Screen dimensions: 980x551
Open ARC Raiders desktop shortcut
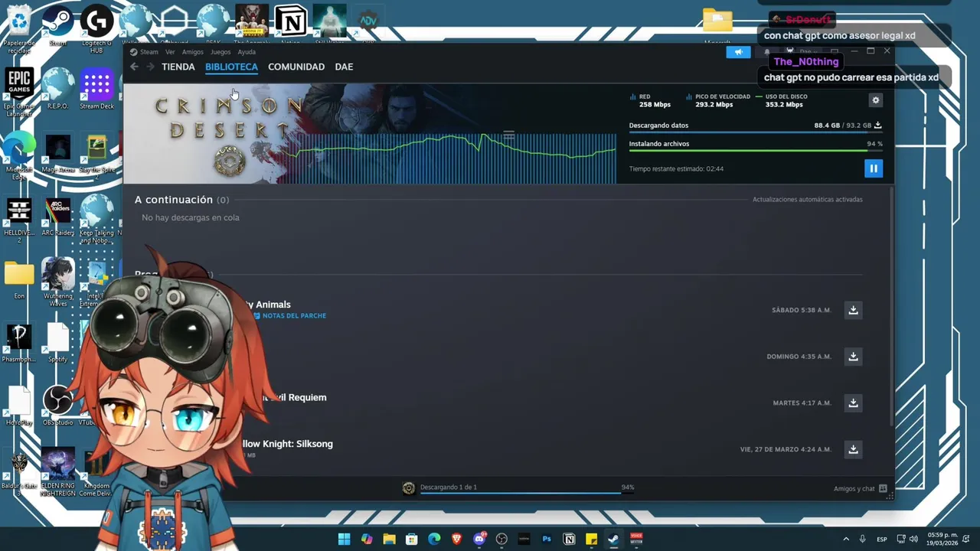[x=58, y=217]
